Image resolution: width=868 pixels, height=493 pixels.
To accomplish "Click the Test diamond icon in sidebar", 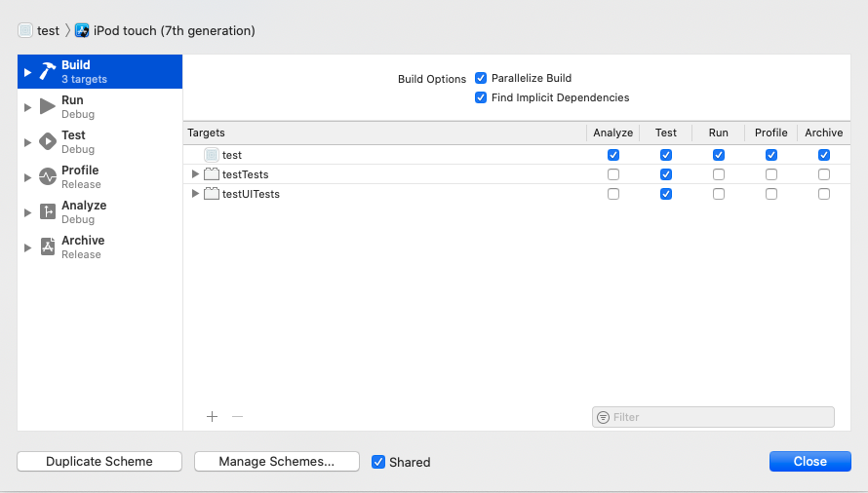I will point(48,142).
